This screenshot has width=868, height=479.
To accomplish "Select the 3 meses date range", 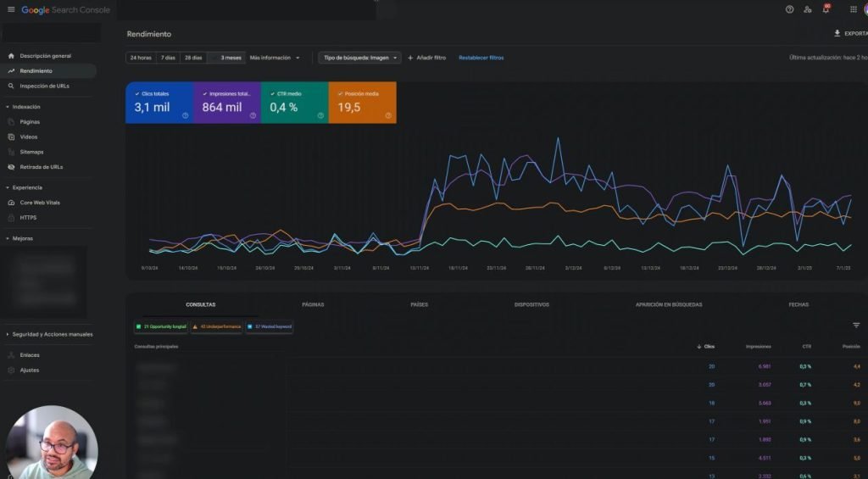I will point(226,58).
